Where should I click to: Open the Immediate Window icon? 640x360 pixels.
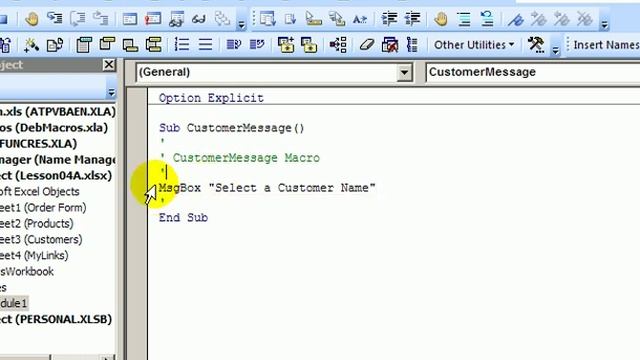(x=153, y=19)
